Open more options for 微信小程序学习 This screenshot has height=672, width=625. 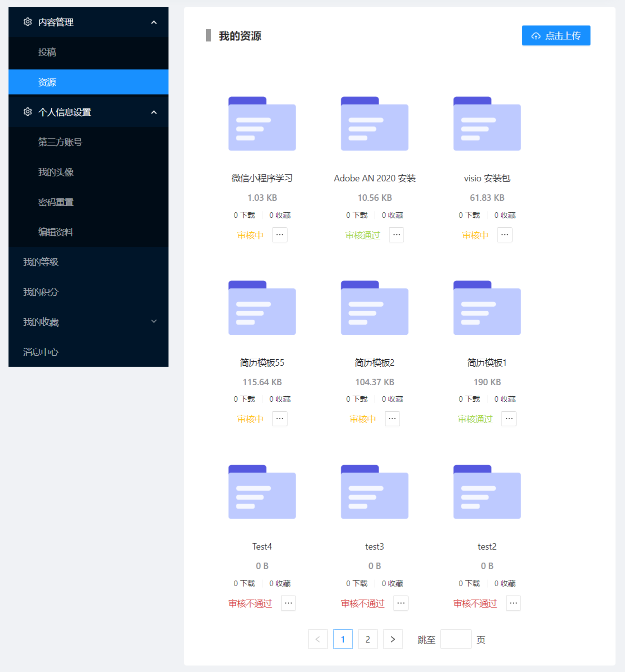tap(280, 235)
